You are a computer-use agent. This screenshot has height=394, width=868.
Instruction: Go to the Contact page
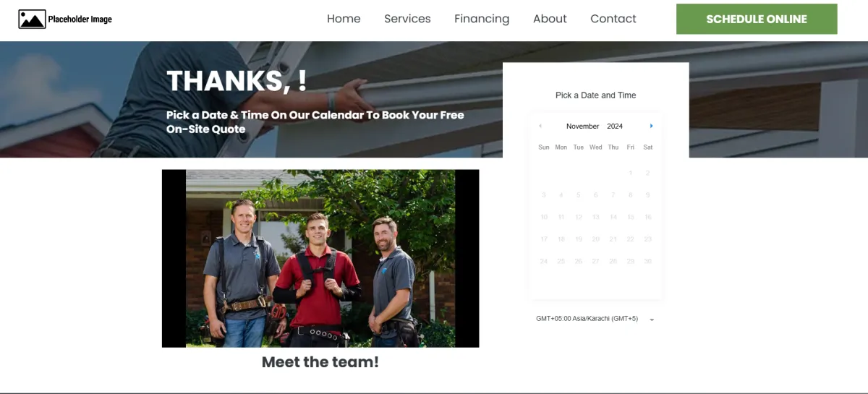point(613,19)
